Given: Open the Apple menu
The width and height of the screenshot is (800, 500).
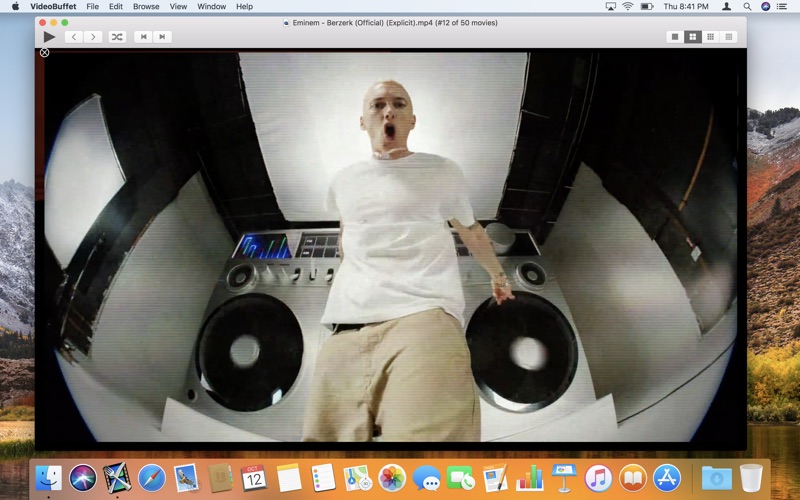Looking at the screenshot, I should pyautogui.click(x=15, y=7).
